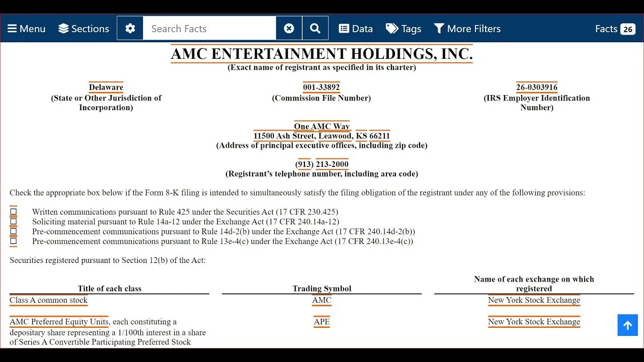Open the hamburger Menu
Viewport: 644px width, 362px height.
point(26,29)
